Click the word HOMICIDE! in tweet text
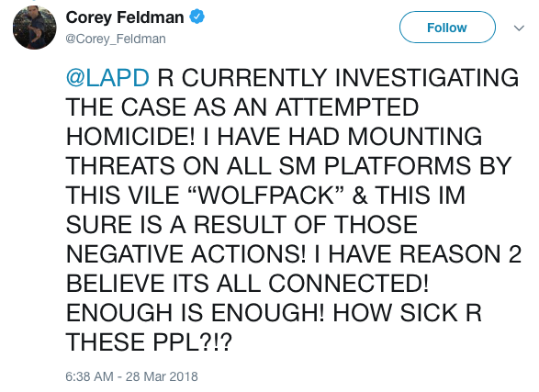The height and width of the screenshot is (392, 539). click(130, 137)
